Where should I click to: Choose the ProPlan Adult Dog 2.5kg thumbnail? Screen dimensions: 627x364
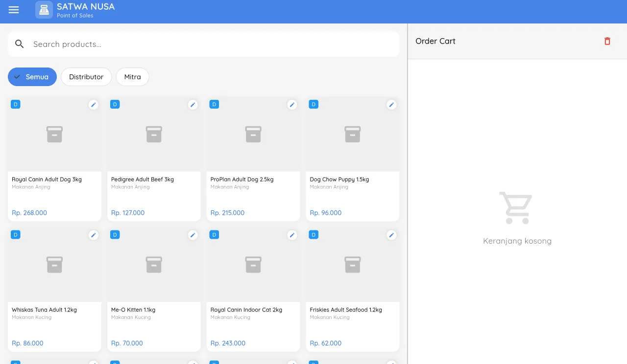point(253,134)
